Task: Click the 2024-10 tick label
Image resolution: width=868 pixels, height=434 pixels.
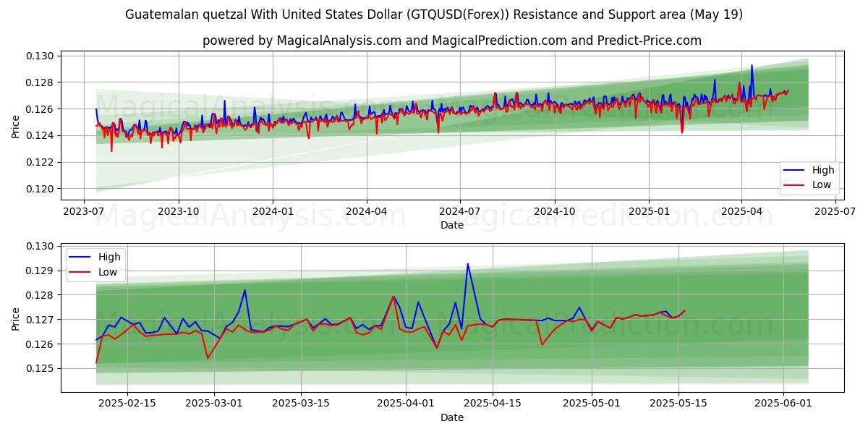Action: (555, 211)
